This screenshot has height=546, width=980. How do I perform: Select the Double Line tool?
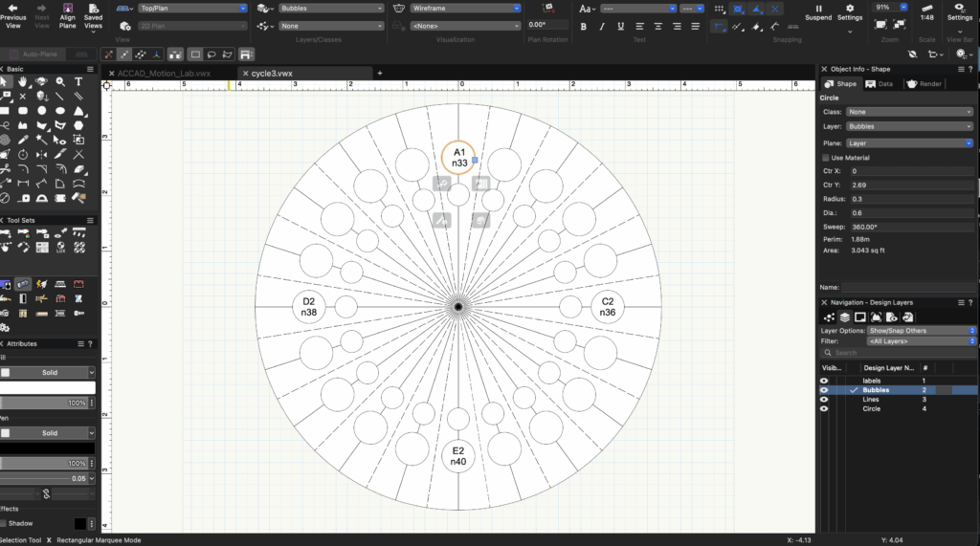click(78, 97)
